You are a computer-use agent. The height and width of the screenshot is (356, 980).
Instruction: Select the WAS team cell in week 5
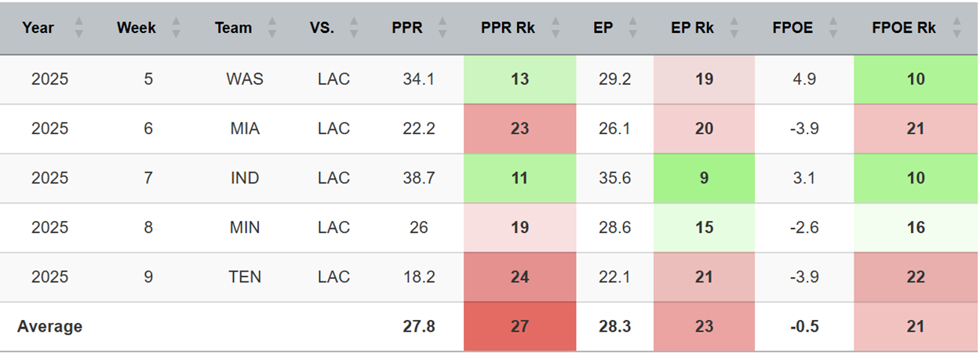(245, 79)
